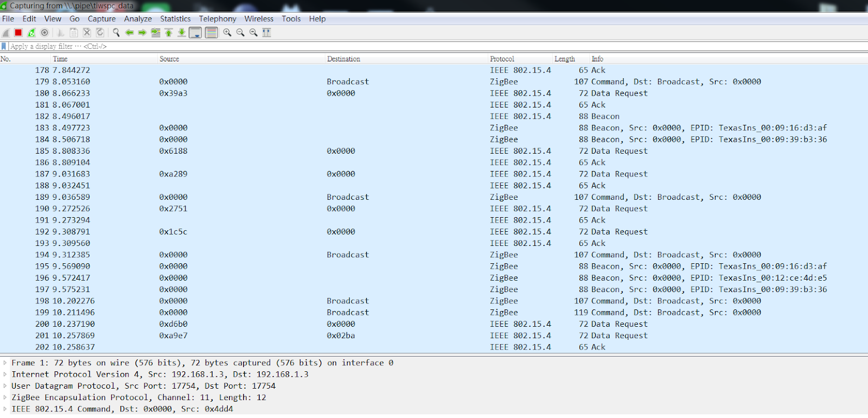Click the save capture file icon
The image size is (868, 418).
point(74,33)
